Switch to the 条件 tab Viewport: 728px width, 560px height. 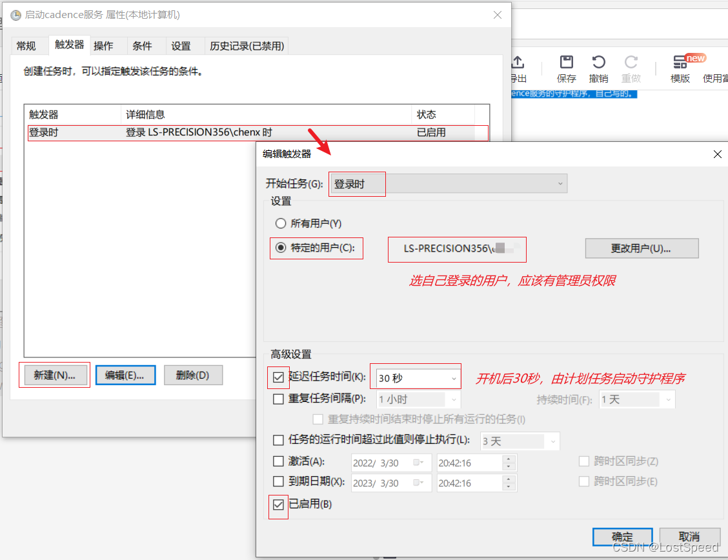pos(143,45)
